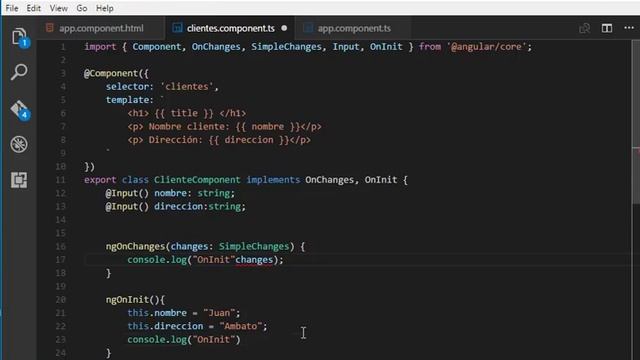Screen dimensions: 640x360
Task: Click 'selector' property on line 4
Action: click(x=127, y=87)
